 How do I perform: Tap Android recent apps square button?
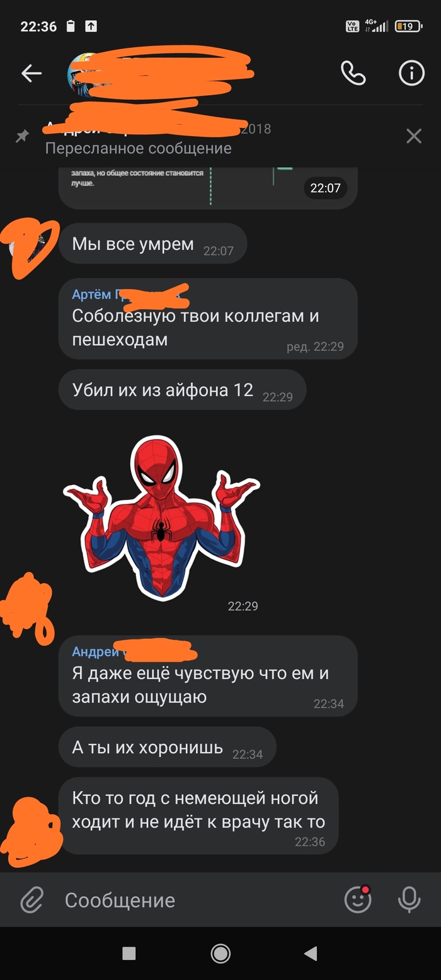pos(129,954)
